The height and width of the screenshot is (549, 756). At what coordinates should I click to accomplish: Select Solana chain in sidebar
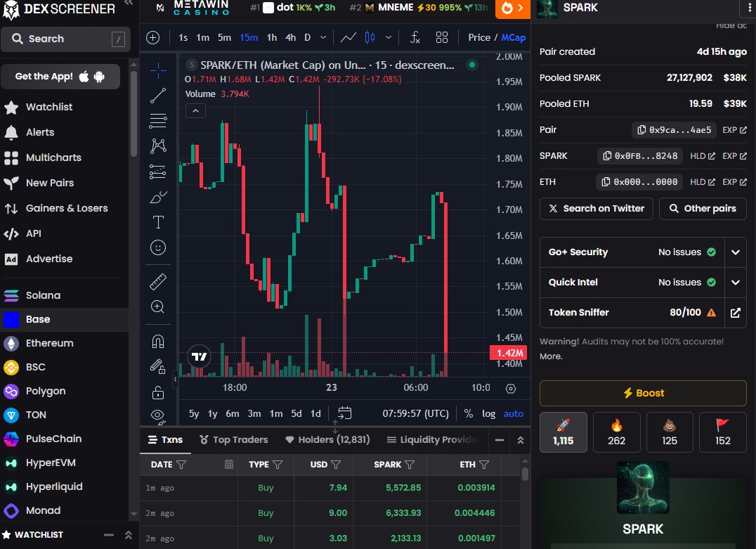[x=44, y=295]
